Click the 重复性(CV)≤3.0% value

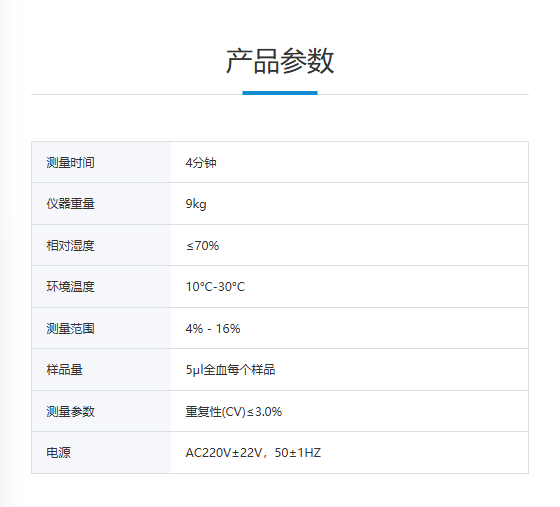tap(234, 412)
